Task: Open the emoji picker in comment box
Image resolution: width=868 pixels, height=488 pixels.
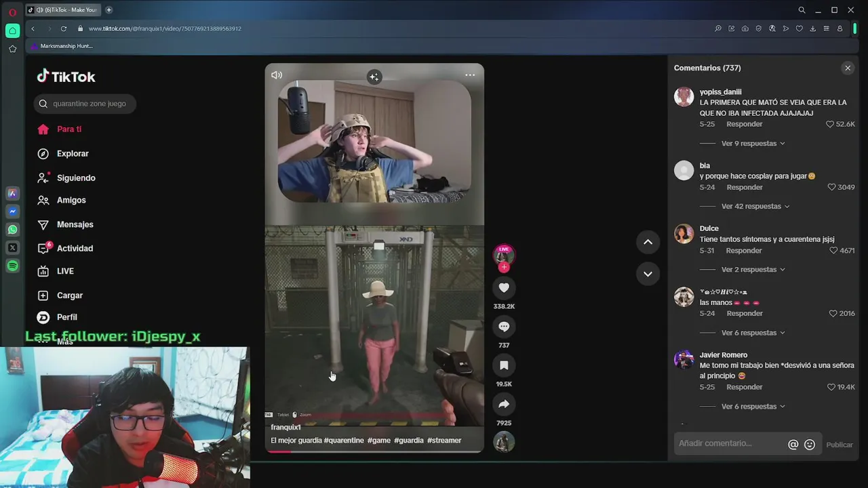Action: point(809,445)
